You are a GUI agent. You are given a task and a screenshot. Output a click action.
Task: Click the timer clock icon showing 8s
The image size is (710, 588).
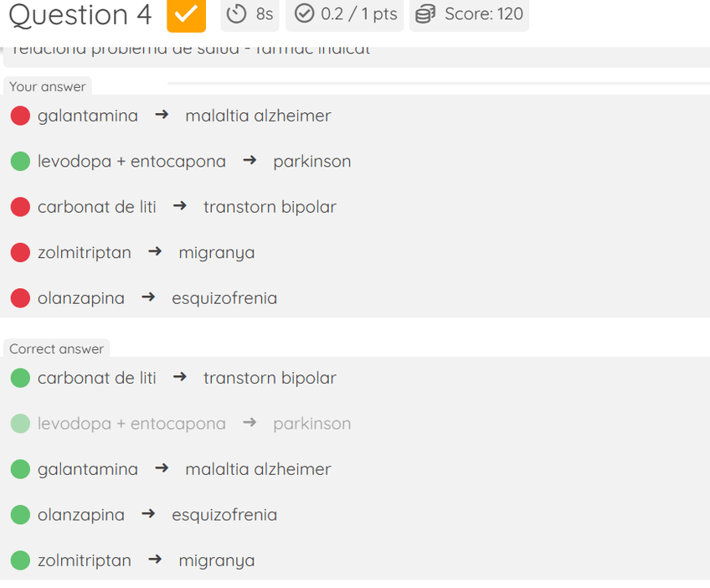click(x=238, y=14)
